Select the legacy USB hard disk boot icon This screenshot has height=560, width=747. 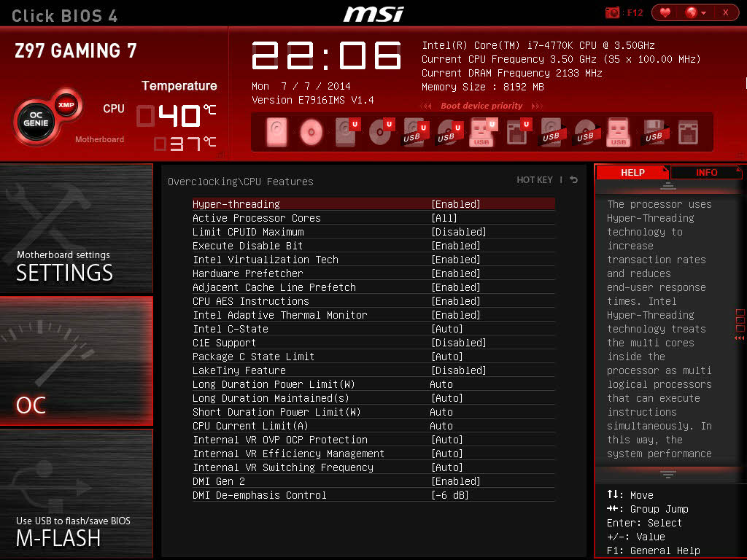pos(551,132)
